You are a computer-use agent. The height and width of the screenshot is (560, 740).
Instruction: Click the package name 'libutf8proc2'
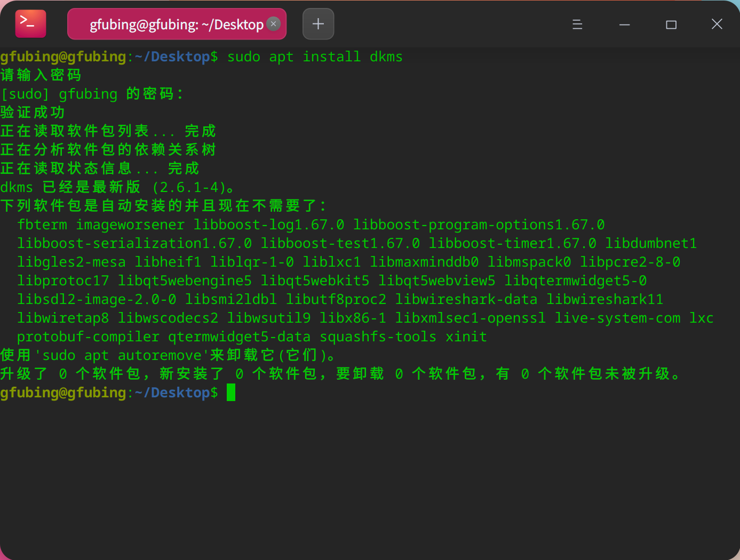point(336,299)
